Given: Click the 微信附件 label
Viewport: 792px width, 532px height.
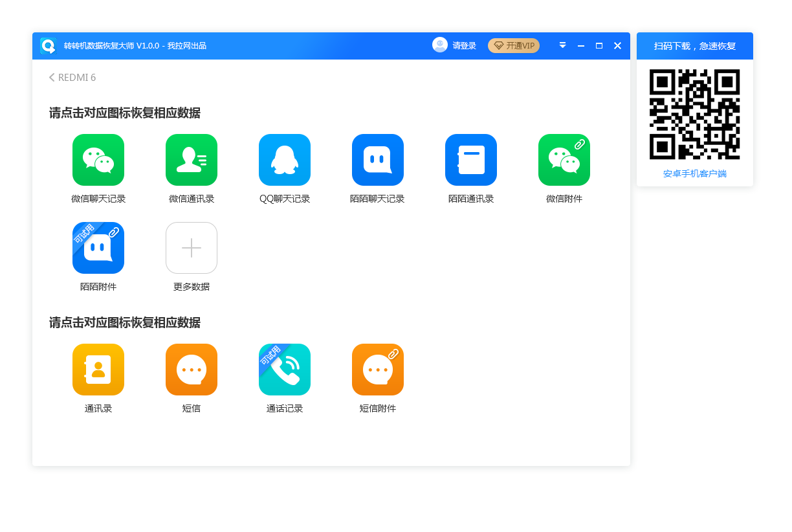Looking at the screenshot, I should (564, 199).
